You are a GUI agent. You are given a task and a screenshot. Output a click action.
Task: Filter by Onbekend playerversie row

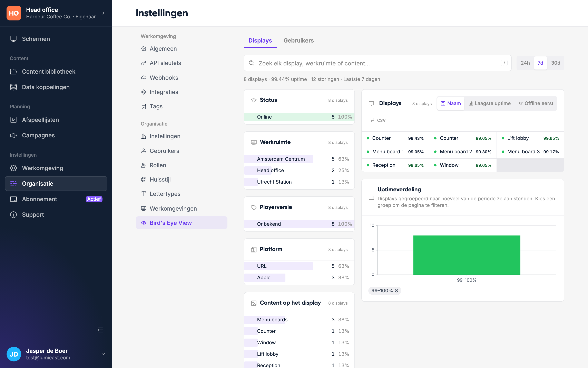coord(299,224)
